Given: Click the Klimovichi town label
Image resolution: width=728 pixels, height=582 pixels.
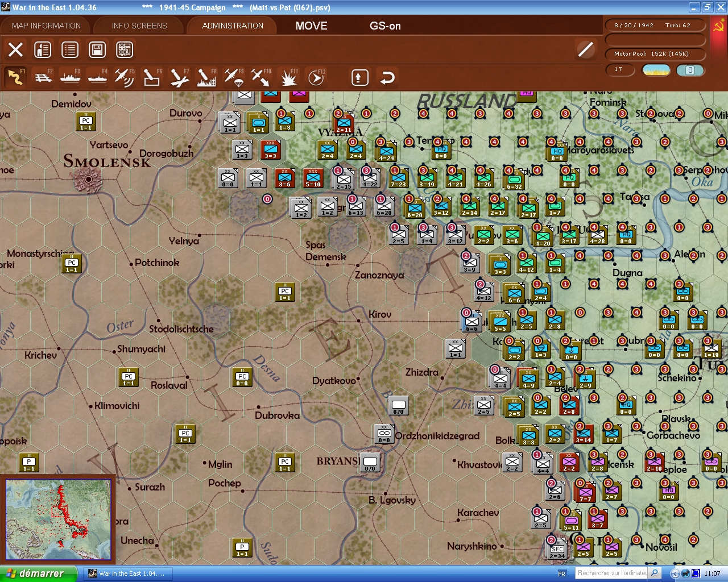Looking at the screenshot, I should [x=117, y=406].
